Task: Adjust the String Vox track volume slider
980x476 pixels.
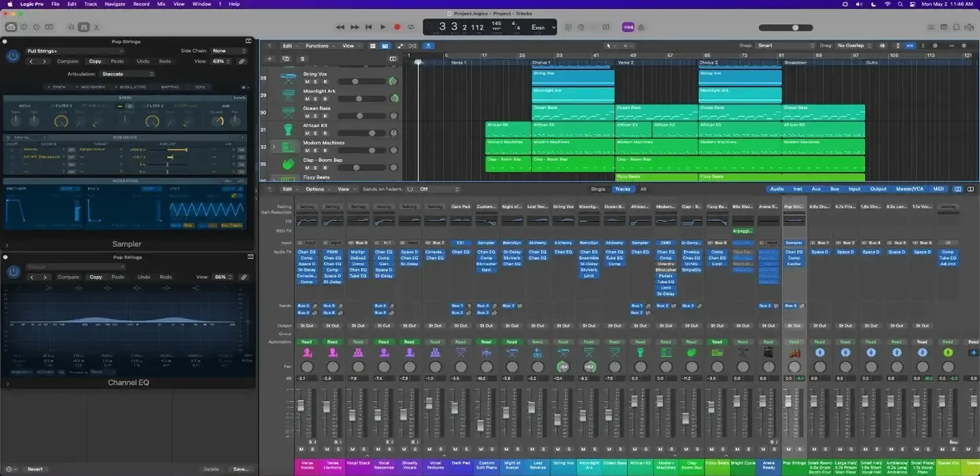Action: [x=362, y=82]
